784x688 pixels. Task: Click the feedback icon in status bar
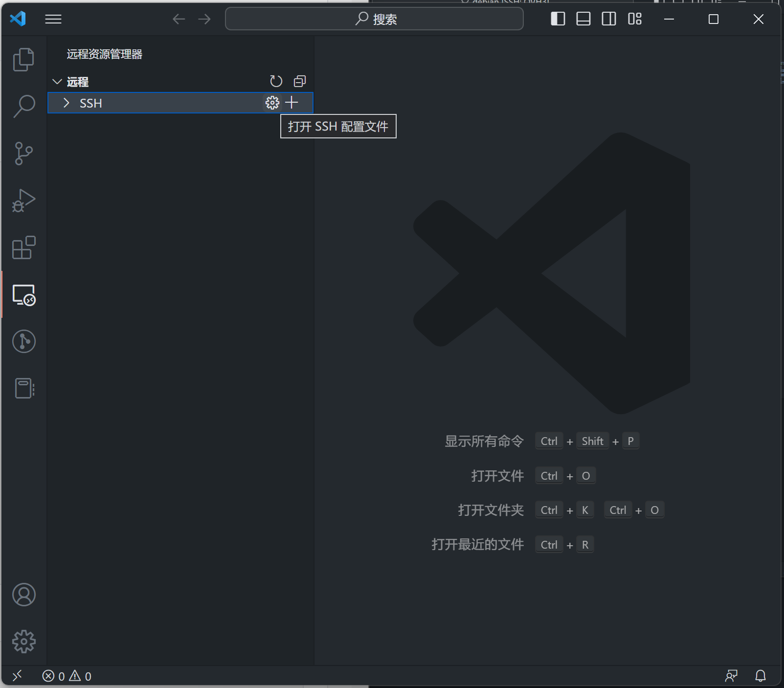click(731, 676)
